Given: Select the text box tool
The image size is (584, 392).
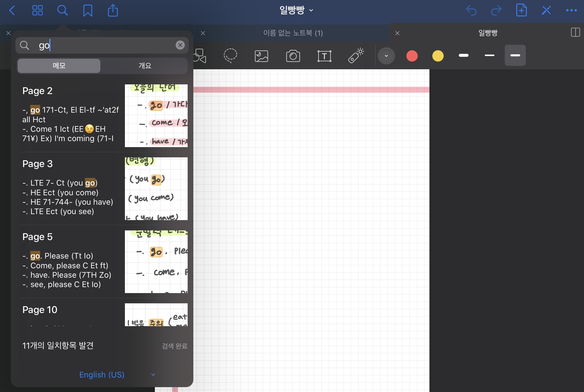Looking at the screenshot, I should point(324,56).
